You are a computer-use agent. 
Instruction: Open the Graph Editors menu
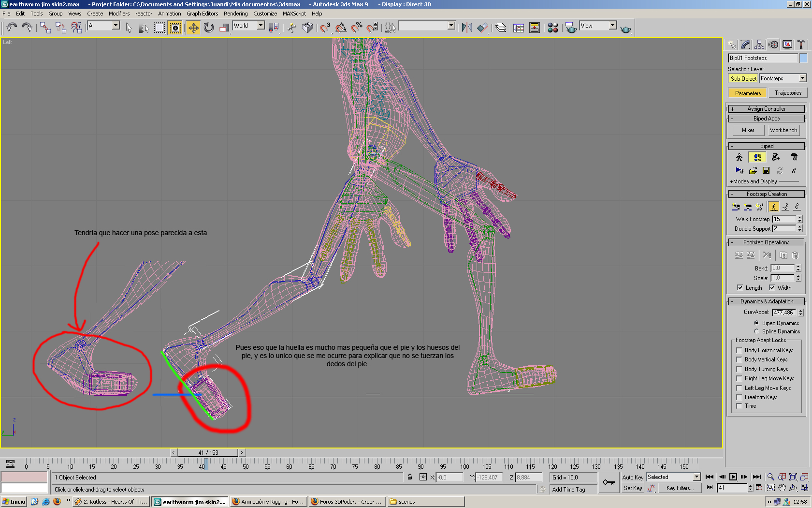(202, 14)
